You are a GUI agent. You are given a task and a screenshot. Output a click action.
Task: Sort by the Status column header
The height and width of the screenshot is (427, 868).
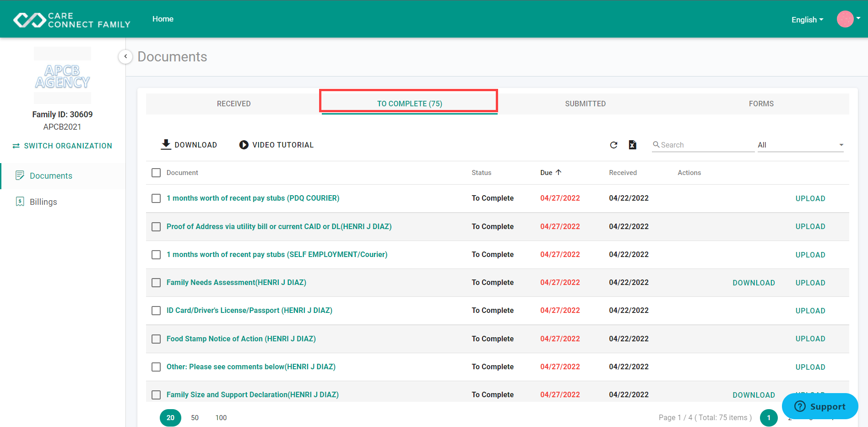pos(481,173)
